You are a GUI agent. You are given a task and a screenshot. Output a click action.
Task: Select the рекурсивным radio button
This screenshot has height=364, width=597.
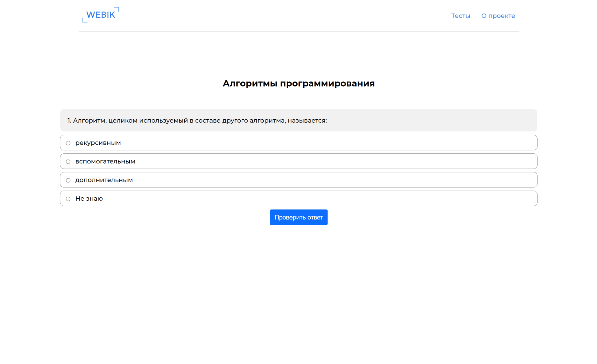point(68,143)
